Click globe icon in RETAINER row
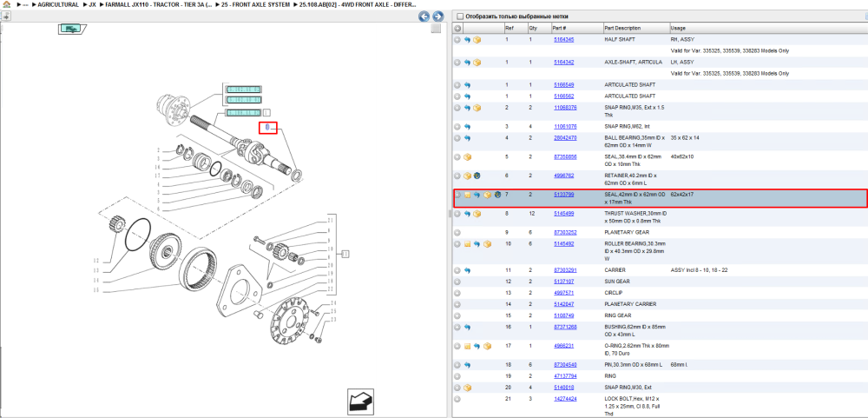The width and height of the screenshot is (868, 418). pyautogui.click(x=477, y=176)
